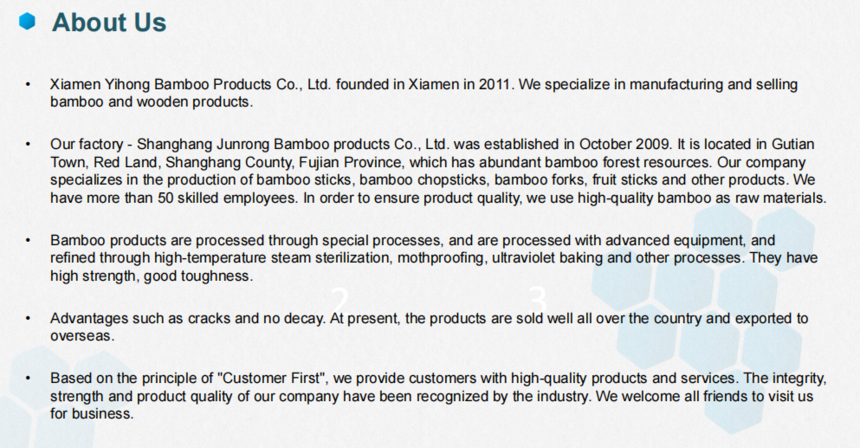Click 'Shanghang Junrong Bamboo products Co., Ltd.' text
Viewport: 860px width, 448px height.
click(293, 144)
